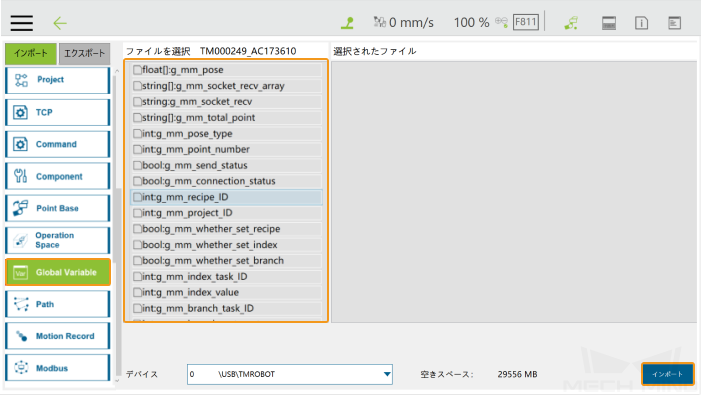Image resolution: width=701 pixels, height=396 pixels.
Task: Click the 0 mm/s speed readout
Action: coord(411,22)
